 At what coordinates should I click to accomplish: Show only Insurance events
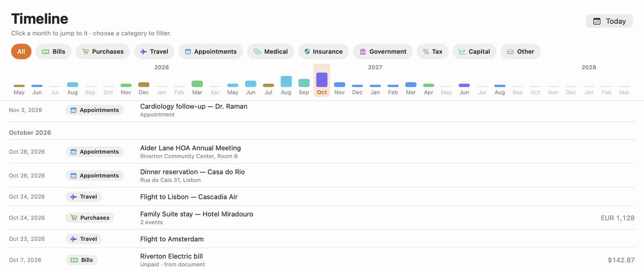324,51
